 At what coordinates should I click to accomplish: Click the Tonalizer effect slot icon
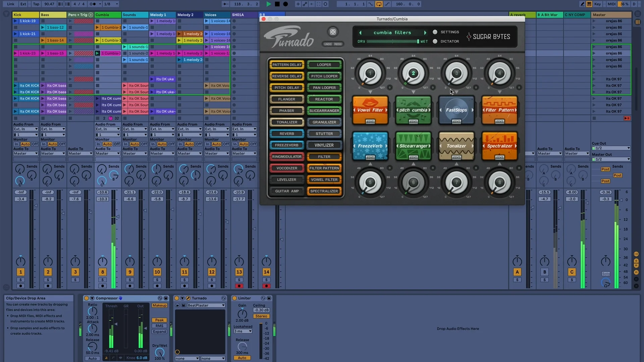(456, 146)
